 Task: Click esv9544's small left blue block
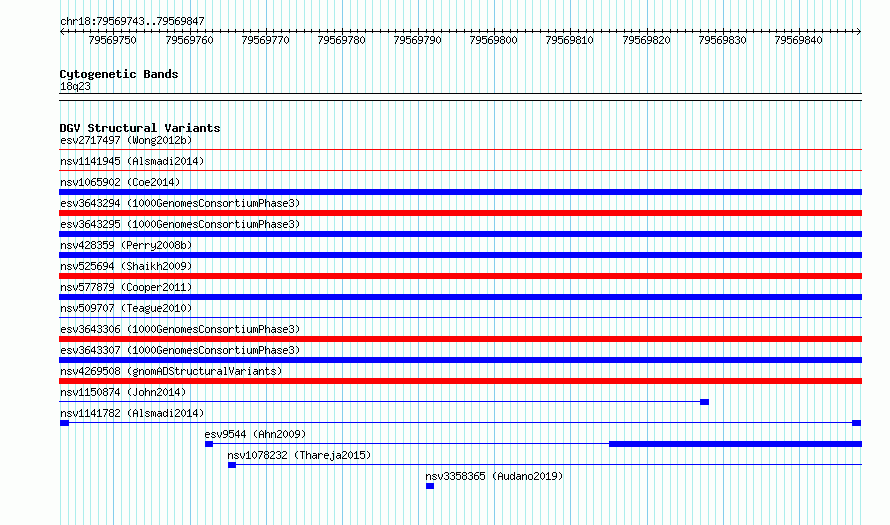[x=209, y=444]
